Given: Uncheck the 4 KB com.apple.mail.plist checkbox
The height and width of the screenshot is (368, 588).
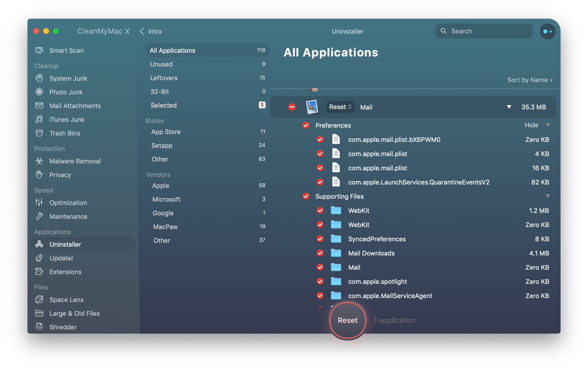Looking at the screenshot, I should click(x=320, y=153).
